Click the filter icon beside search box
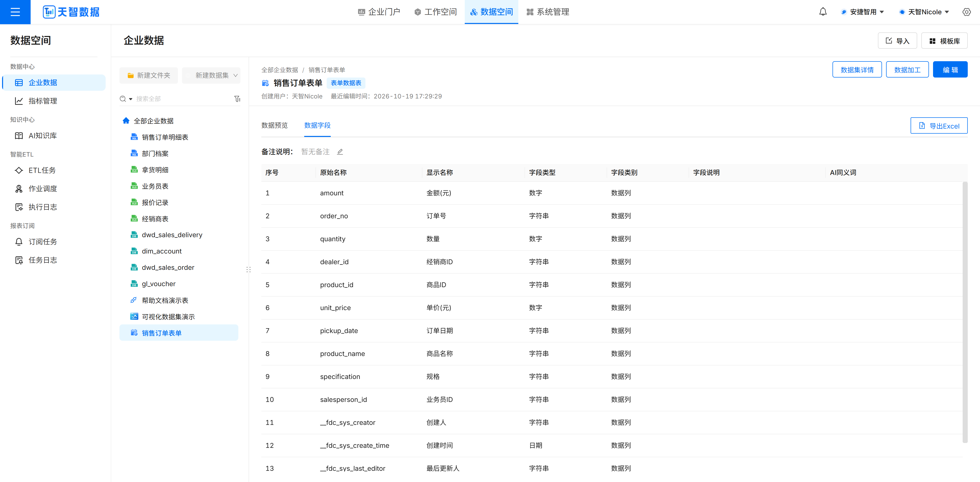 point(237,99)
